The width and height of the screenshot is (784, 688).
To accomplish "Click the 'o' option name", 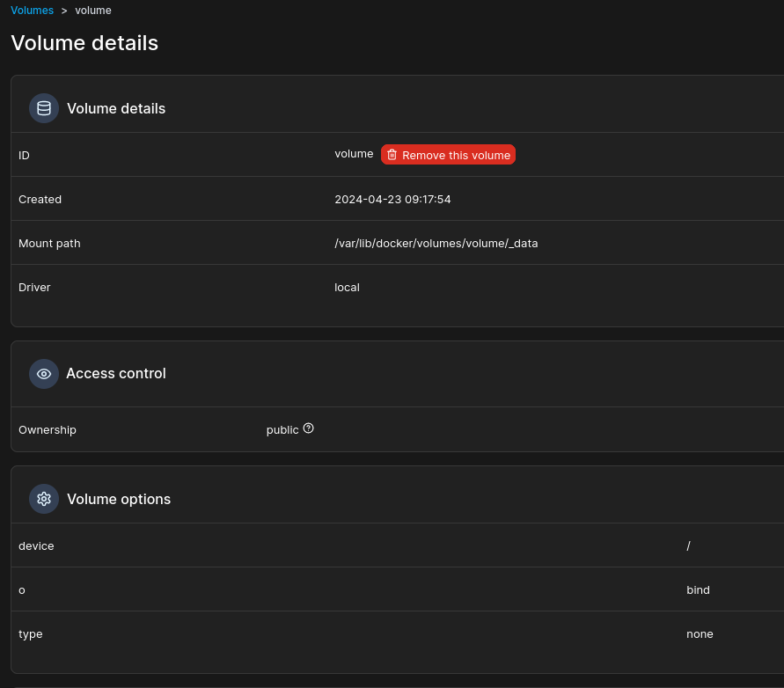I will 21,590.
